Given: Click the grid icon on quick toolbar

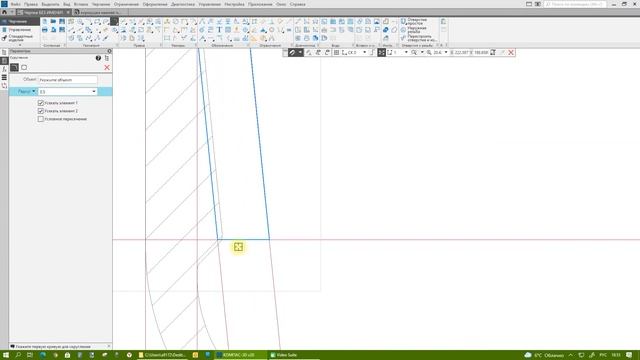Looking at the screenshot, I should pyautogui.click(x=336, y=53).
